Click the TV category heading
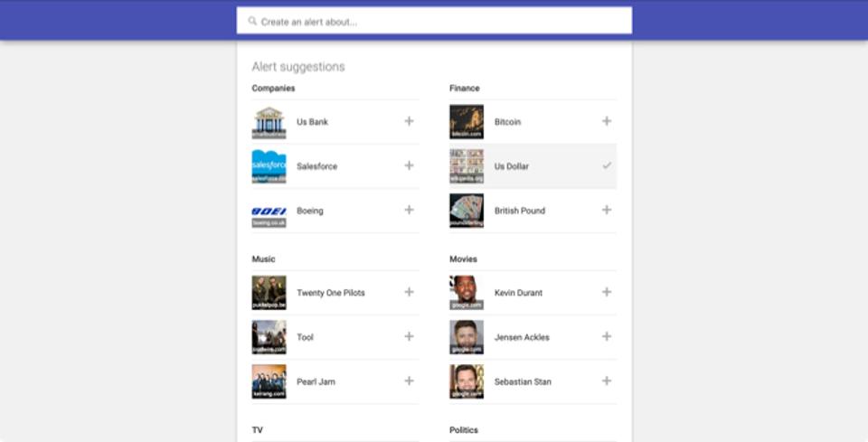The image size is (868, 442). (x=258, y=430)
